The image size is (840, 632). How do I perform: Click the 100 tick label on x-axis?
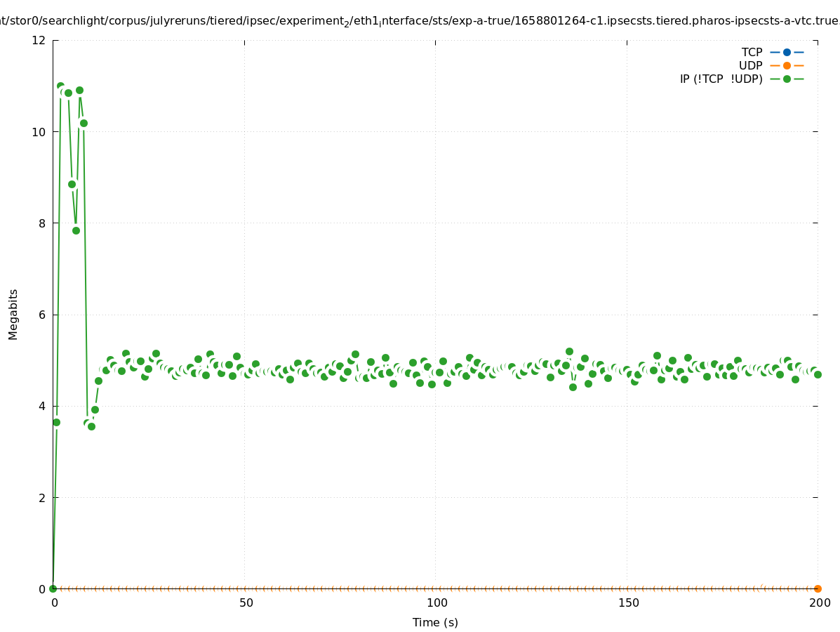point(436,603)
